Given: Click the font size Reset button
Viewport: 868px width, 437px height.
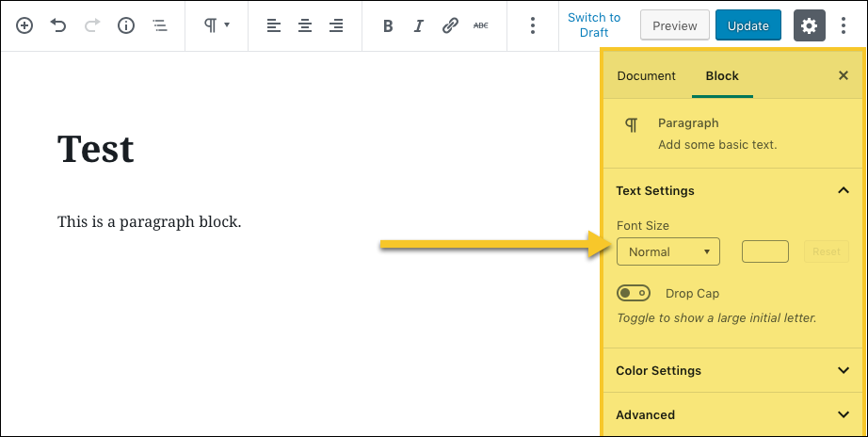Looking at the screenshot, I should [826, 251].
